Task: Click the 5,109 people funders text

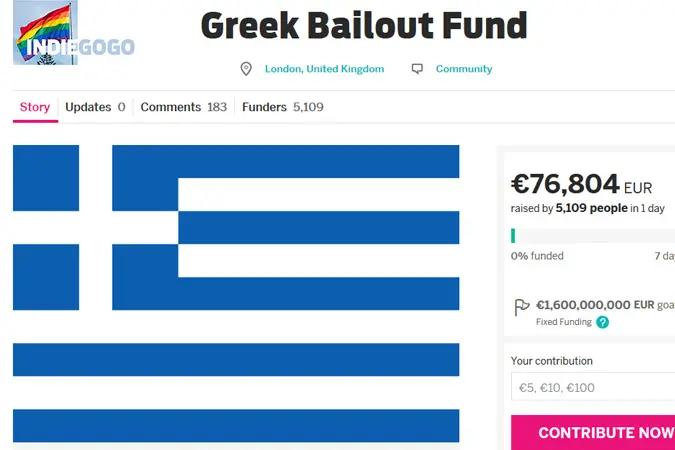Action: (591, 208)
